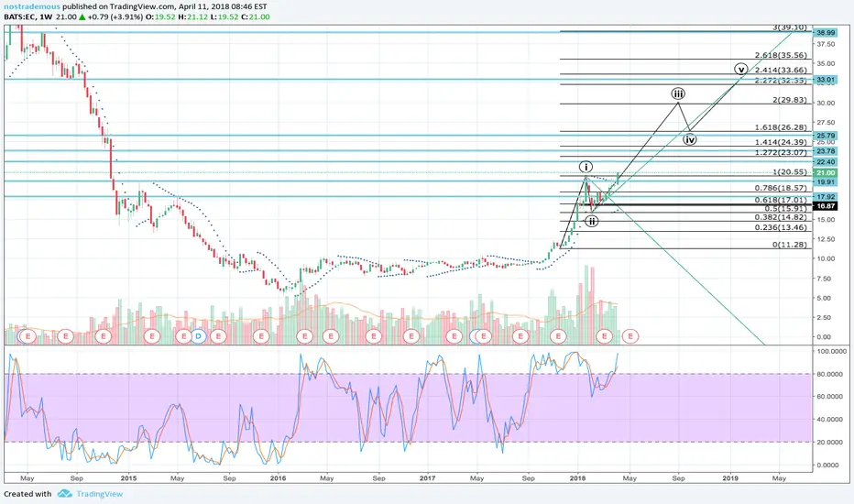
Task: Click the 20.0000 stochastic scale label
Action: pyautogui.click(x=827, y=443)
